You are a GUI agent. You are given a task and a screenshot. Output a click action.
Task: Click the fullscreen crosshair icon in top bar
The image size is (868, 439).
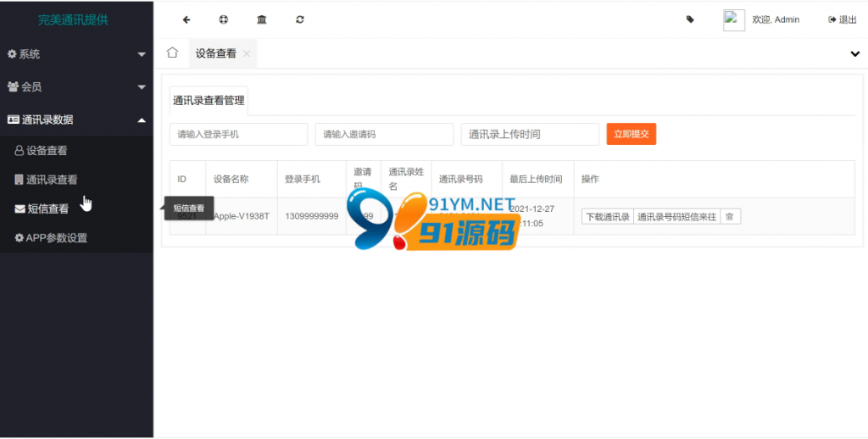pos(224,19)
